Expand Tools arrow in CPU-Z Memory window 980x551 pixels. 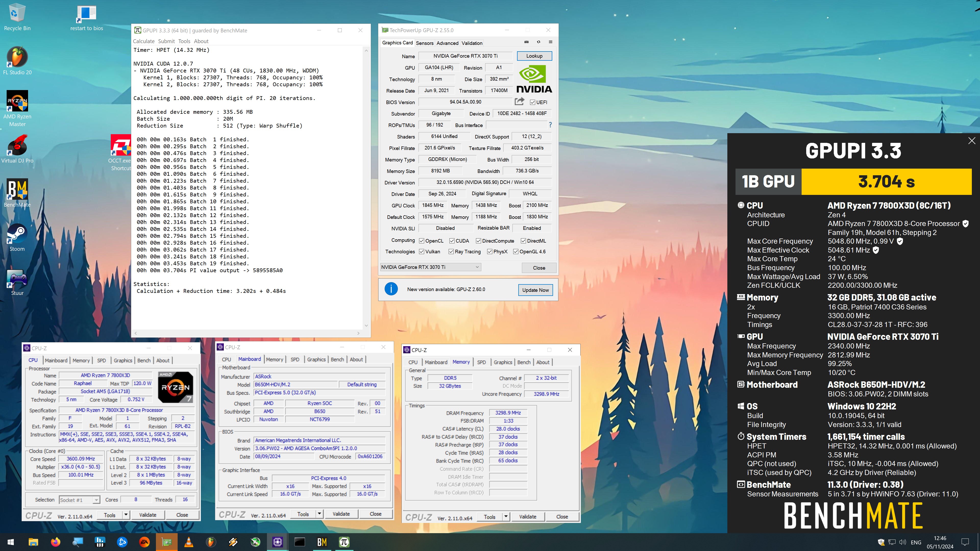tap(506, 517)
